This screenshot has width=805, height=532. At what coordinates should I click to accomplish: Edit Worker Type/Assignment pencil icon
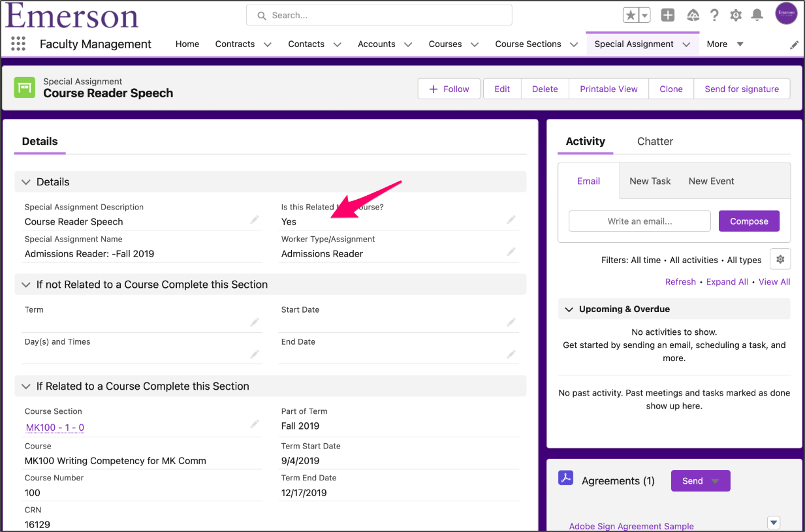click(x=511, y=252)
